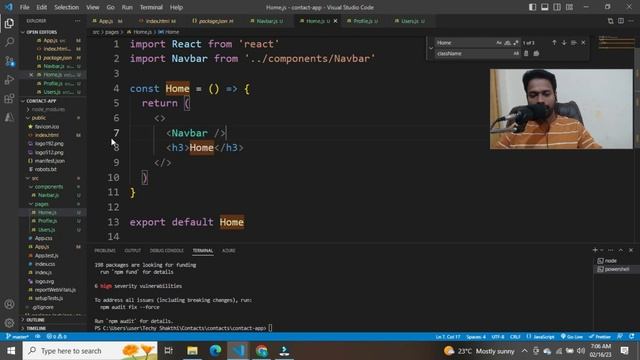640x360 pixels.
Task: Go to previous find match arrow
Action: click(554, 42)
